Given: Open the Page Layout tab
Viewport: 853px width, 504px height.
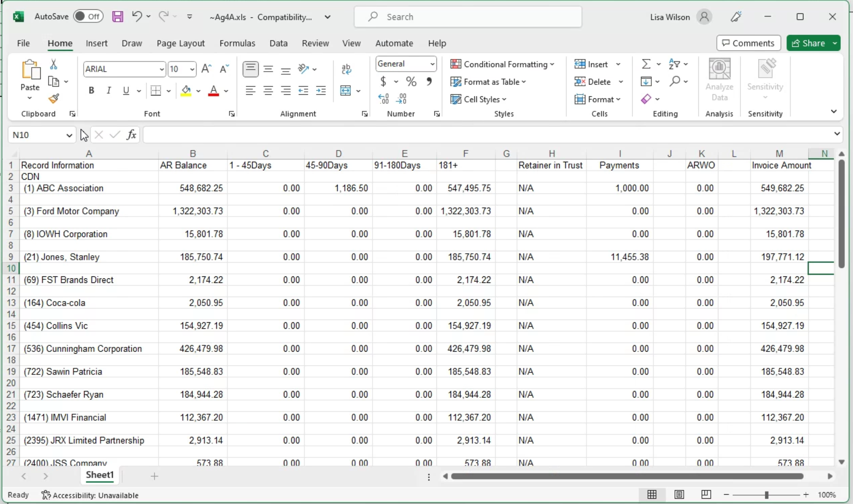Looking at the screenshot, I should (x=181, y=43).
